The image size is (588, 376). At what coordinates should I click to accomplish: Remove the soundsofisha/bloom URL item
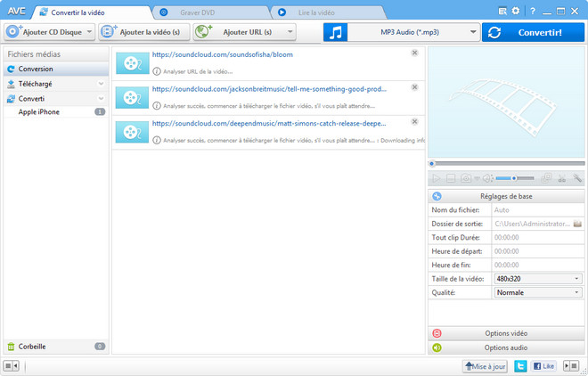[x=414, y=53]
